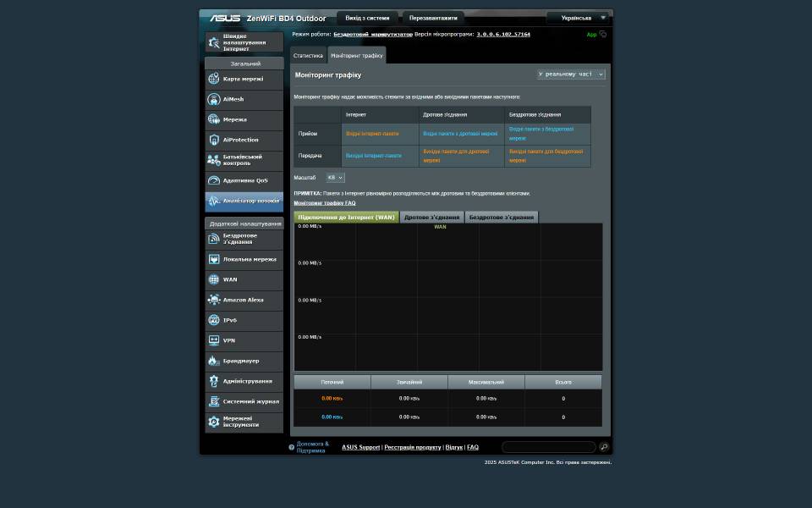
Task: Open the App icon in header
Action: pos(602,35)
